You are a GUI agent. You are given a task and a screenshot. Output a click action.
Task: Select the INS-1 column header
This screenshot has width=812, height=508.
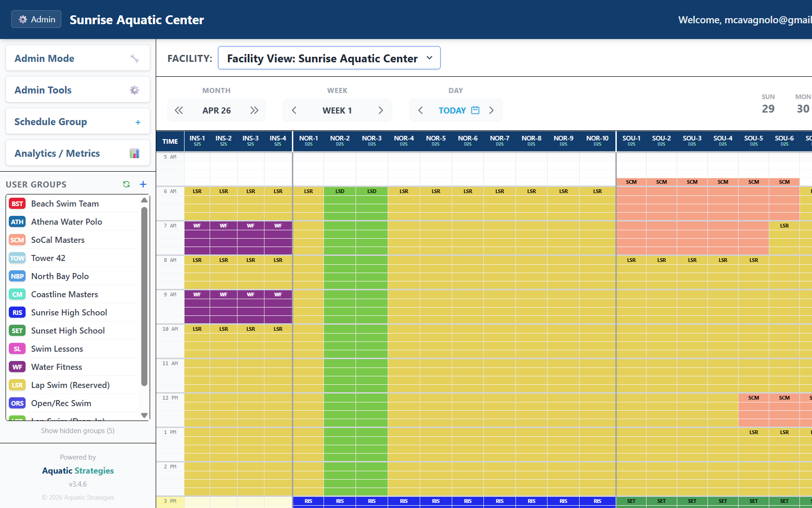pyautogui.click(x=197, y=141)
